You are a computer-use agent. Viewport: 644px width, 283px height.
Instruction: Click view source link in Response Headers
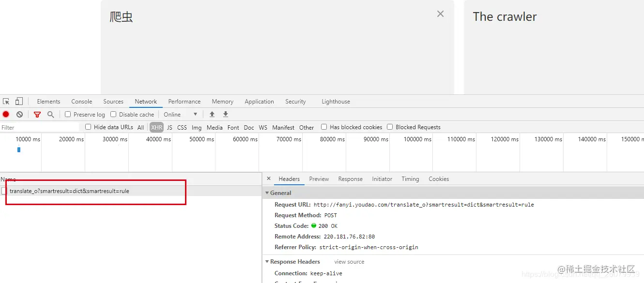(349, 262)
